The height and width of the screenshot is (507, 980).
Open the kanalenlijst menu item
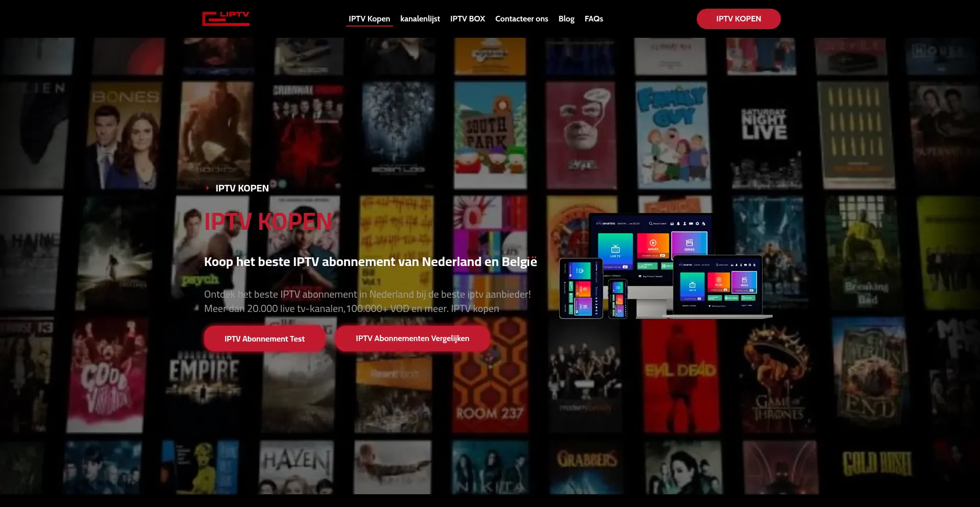[x=420, y=19]
